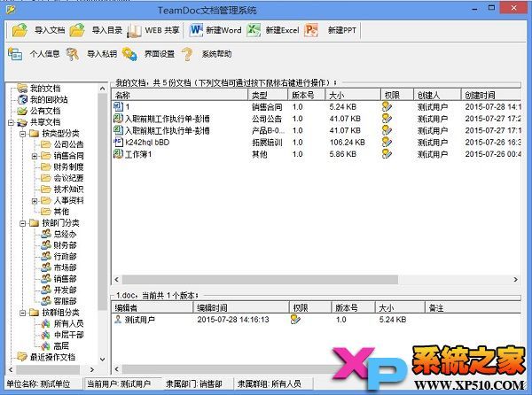Click 106.24 KB size cell
The image size is (532, 395).
[x=348, y=143]
